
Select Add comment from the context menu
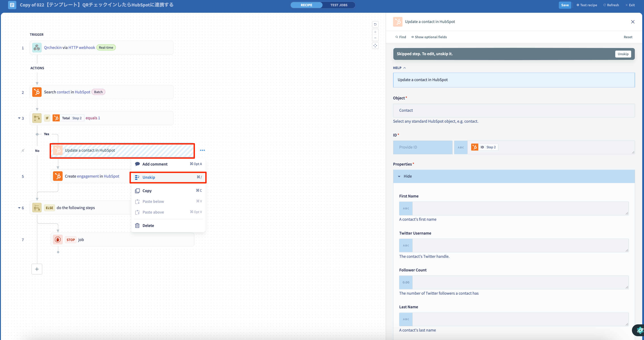(x=168, y=164)
